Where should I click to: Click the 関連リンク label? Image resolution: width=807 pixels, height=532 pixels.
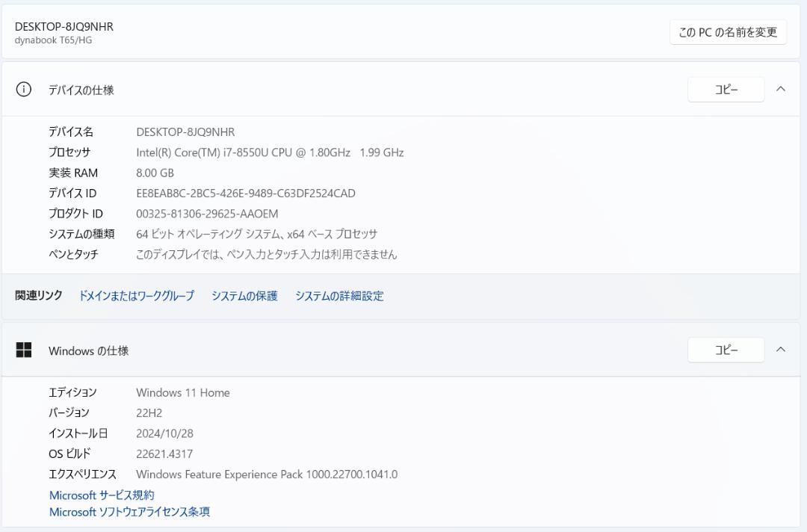click(39, 295)
